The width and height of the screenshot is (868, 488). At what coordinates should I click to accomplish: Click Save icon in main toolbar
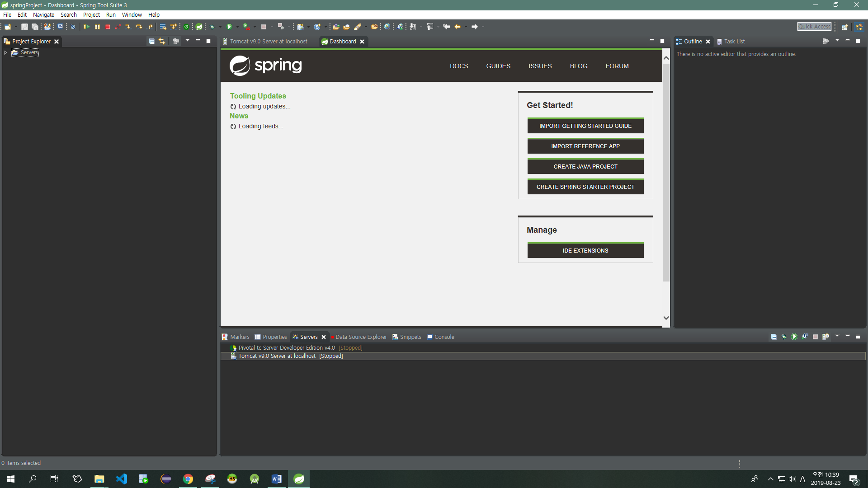tap(24, 27)
